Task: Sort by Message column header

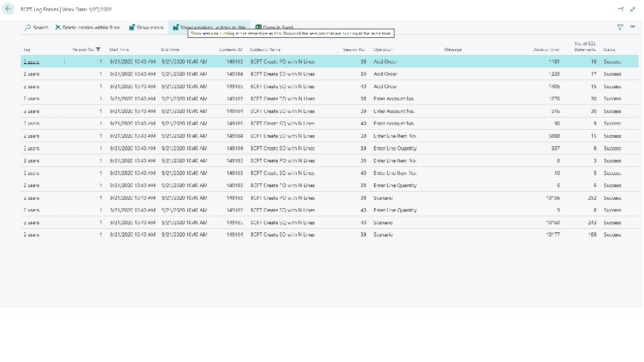Action: 453,49
